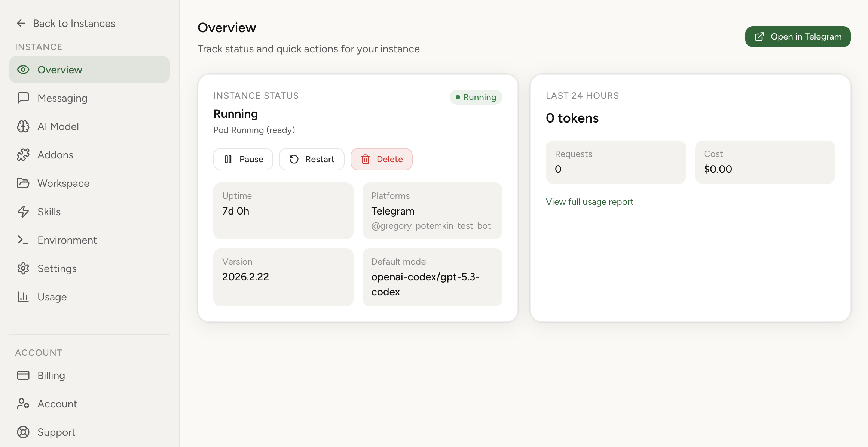Click the Running status badge

476,97
